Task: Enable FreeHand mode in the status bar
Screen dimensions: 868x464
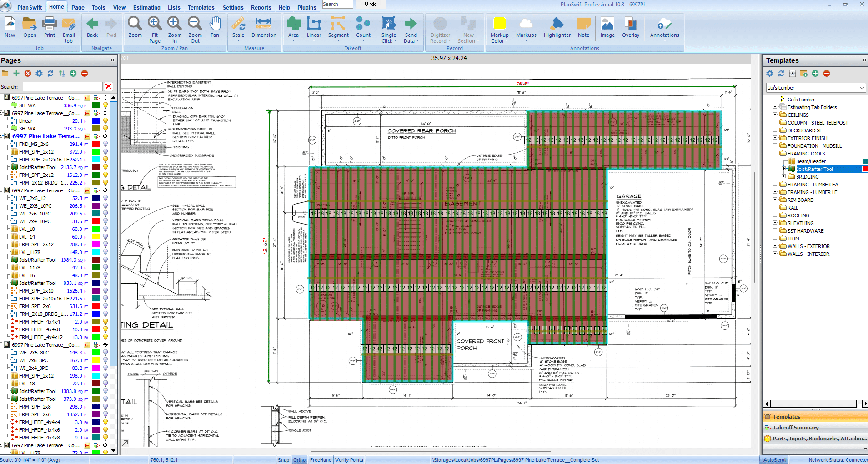Action: click(x=320, y=460)
